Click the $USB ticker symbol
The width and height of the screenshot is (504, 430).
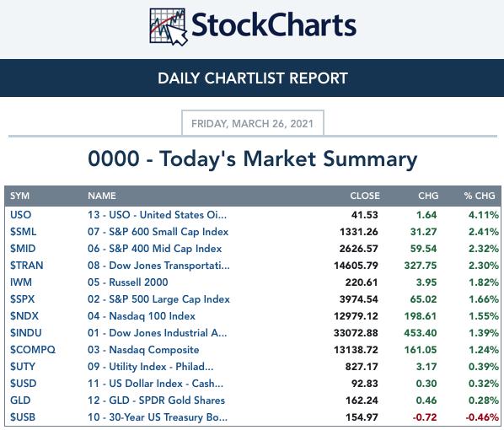pos(23,417)
